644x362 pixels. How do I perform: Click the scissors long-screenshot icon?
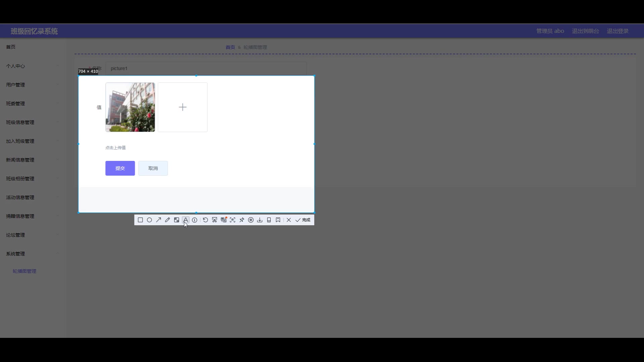[214, 220]
